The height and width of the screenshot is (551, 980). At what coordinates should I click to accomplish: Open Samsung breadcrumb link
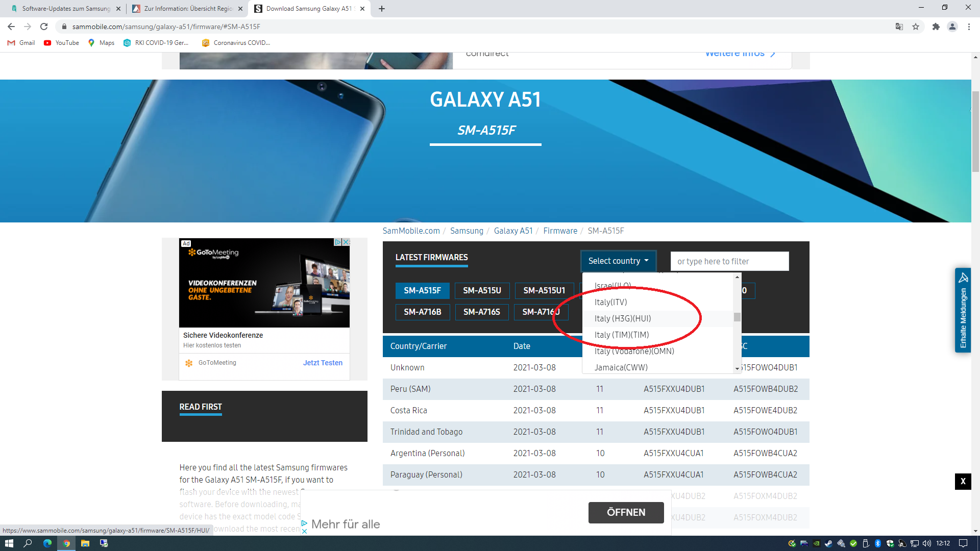(467, 231)
